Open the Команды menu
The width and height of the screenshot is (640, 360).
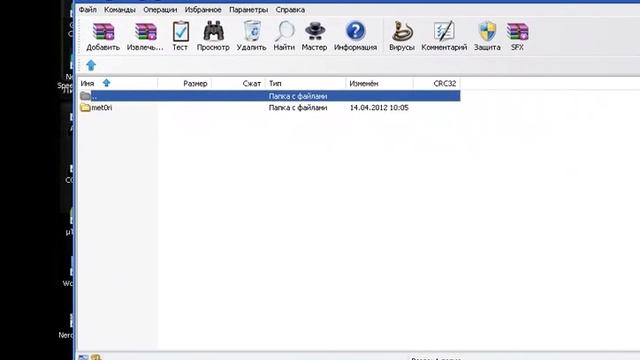point(120,9)
